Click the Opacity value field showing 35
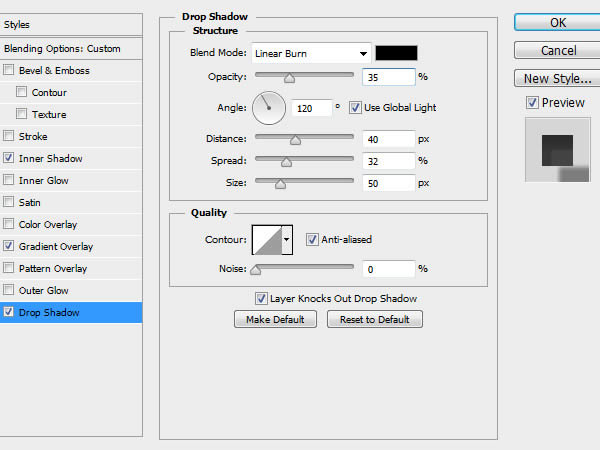Viewport: 600px width, 450px height. (x=388, y=77)
